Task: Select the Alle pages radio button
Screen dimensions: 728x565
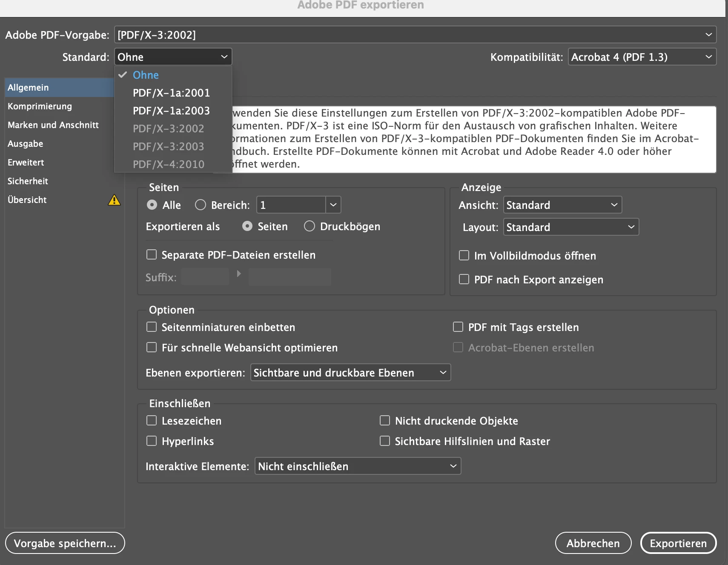Action: (x=152, y=205)
